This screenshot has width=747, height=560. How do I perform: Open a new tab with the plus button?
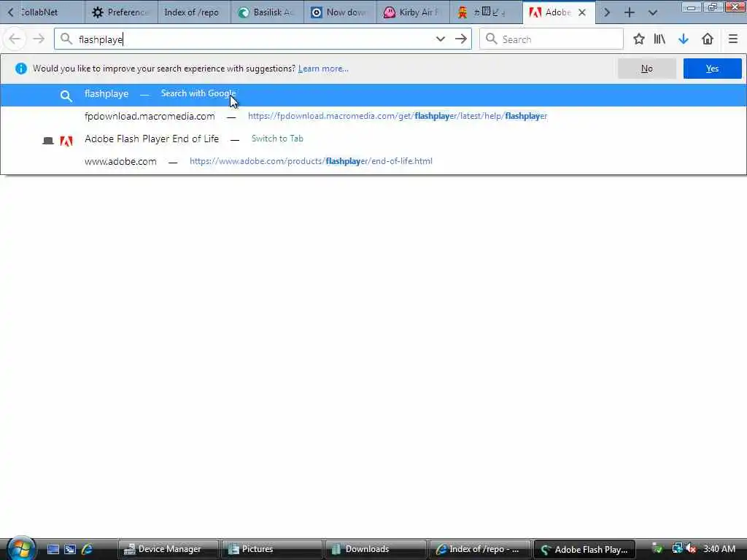point(630,12)
